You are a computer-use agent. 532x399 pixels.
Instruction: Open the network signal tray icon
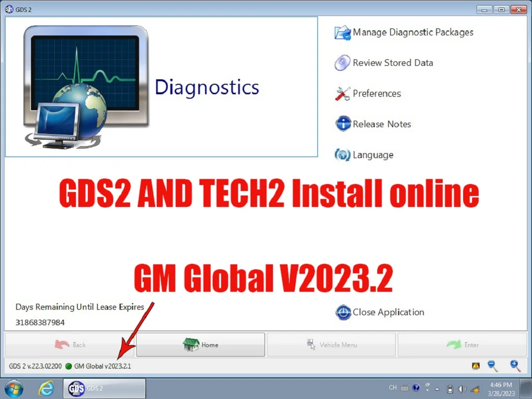coord(475,389)
